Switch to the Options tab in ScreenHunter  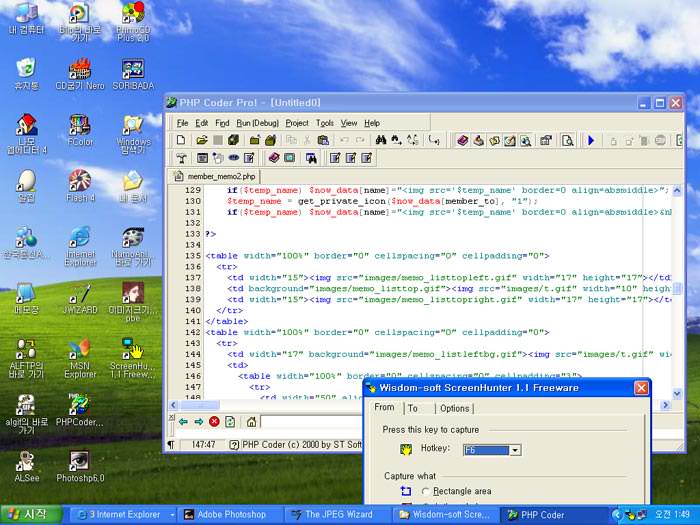coord(454,408)
